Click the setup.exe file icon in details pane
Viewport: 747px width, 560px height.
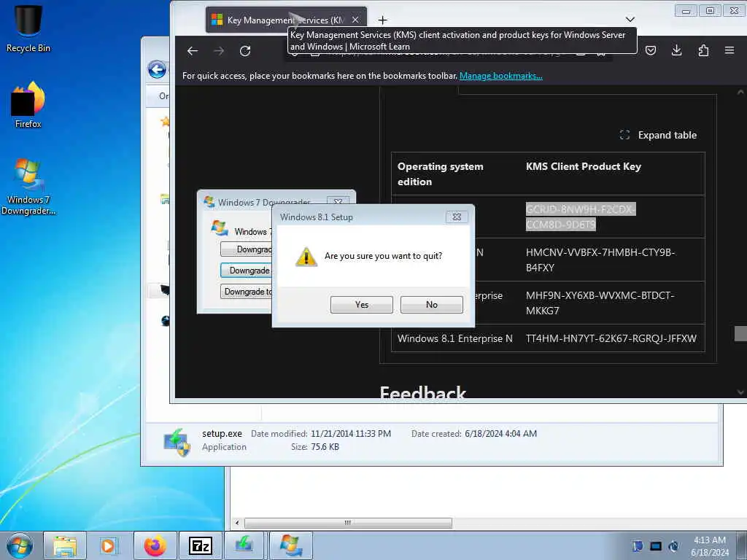click(177, 441)
